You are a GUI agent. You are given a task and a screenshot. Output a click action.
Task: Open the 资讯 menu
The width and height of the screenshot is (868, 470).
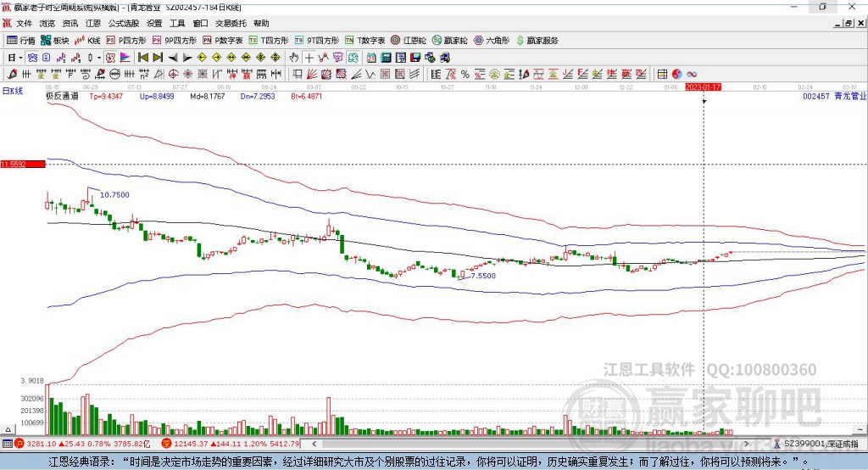tap(70, 23)
